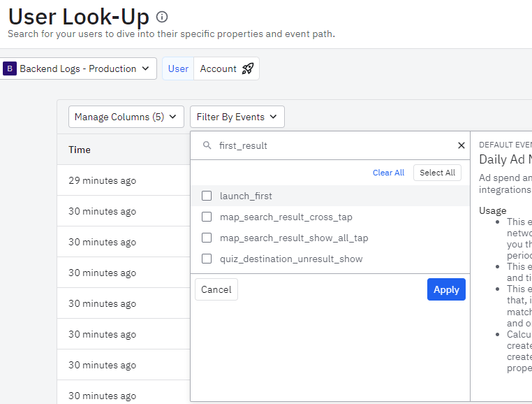Select the map_search_result_show_all_tap checkbox
Viewport: 532px width, 404px height.
pos(207,238)
